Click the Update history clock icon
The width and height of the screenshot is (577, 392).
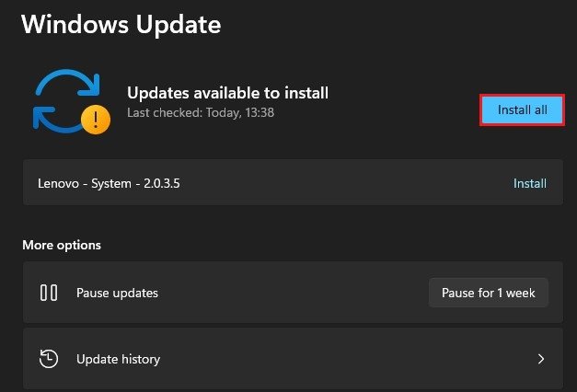49,359
